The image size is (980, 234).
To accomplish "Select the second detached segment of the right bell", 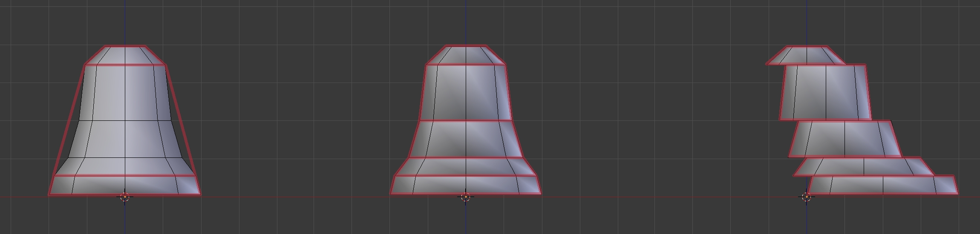I will 826,92.
